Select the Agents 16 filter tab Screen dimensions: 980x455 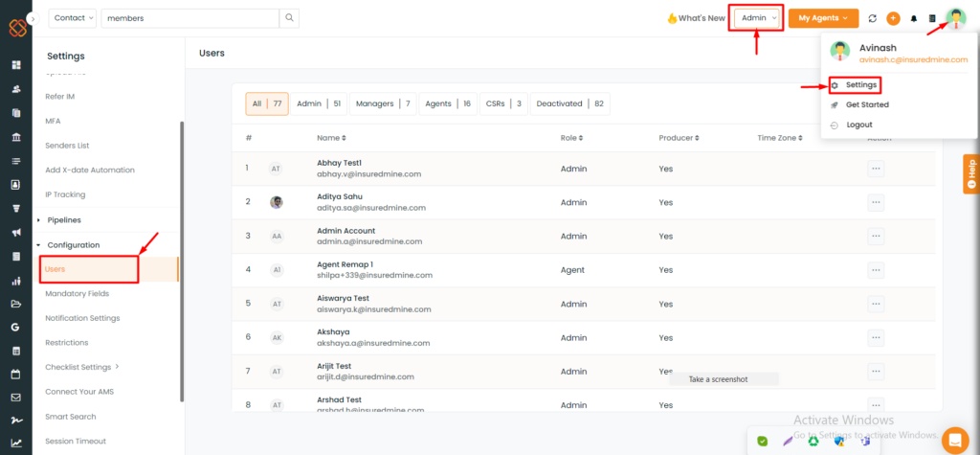point(448,103)
